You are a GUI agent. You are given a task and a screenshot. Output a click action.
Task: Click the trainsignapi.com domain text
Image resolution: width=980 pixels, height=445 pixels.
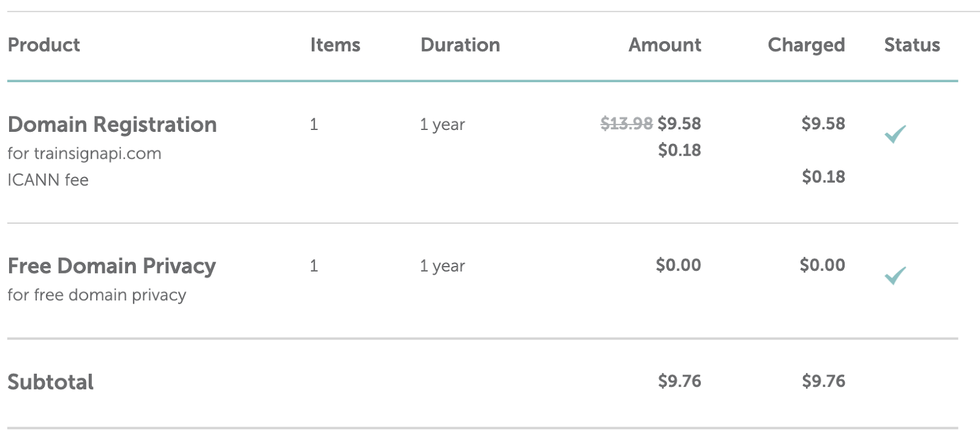point(97,153)
